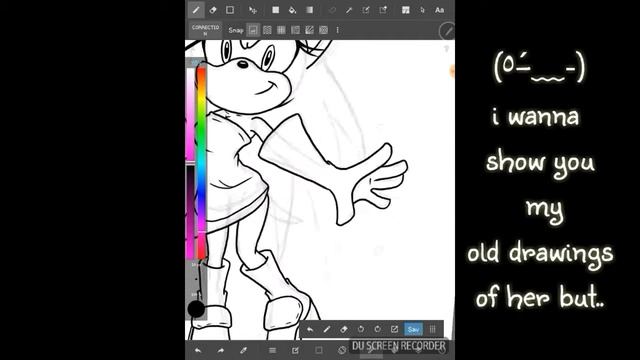Enable parallel lines snap
Screen dimensions: 640x360
pyautogui.click(x=267, y=30)
